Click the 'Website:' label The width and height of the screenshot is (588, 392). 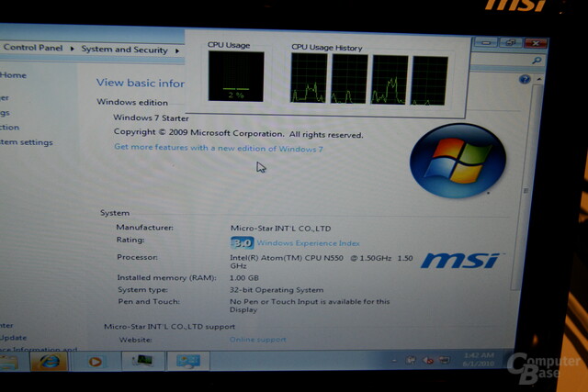click(x=136, y=340)
